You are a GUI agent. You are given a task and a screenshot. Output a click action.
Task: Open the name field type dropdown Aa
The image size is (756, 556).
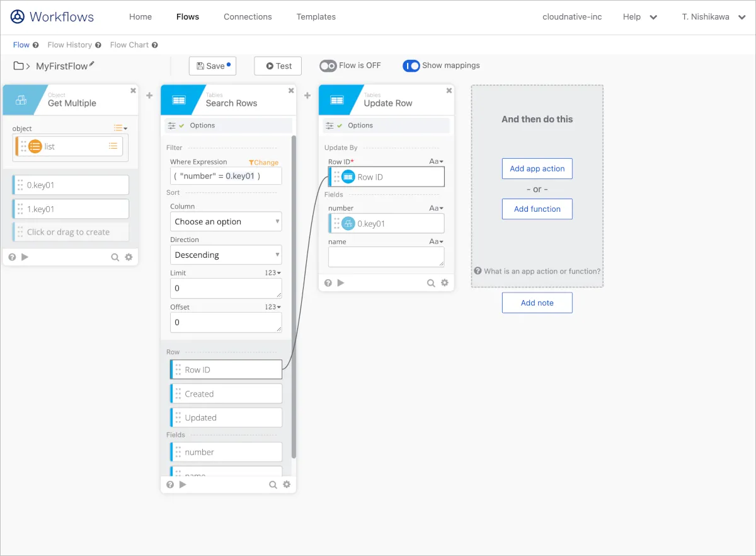pos(436,241)
